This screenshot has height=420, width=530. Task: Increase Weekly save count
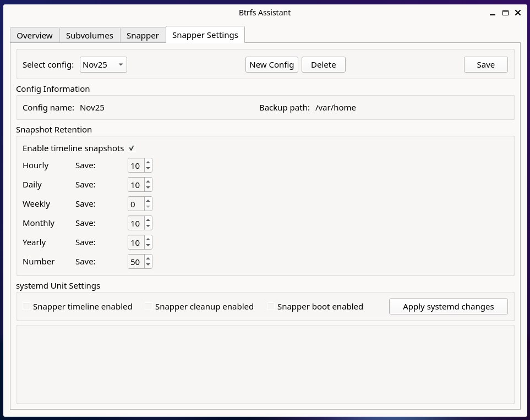tap(148, 201)
